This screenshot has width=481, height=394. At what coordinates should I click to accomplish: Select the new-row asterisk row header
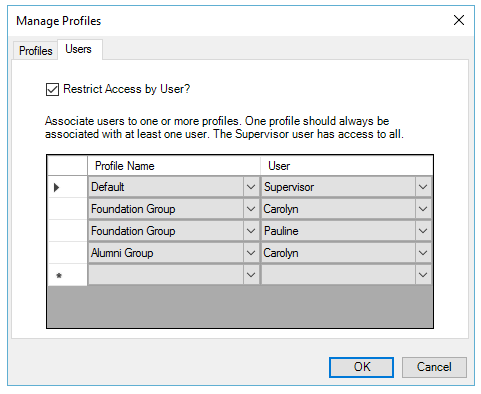68,275
